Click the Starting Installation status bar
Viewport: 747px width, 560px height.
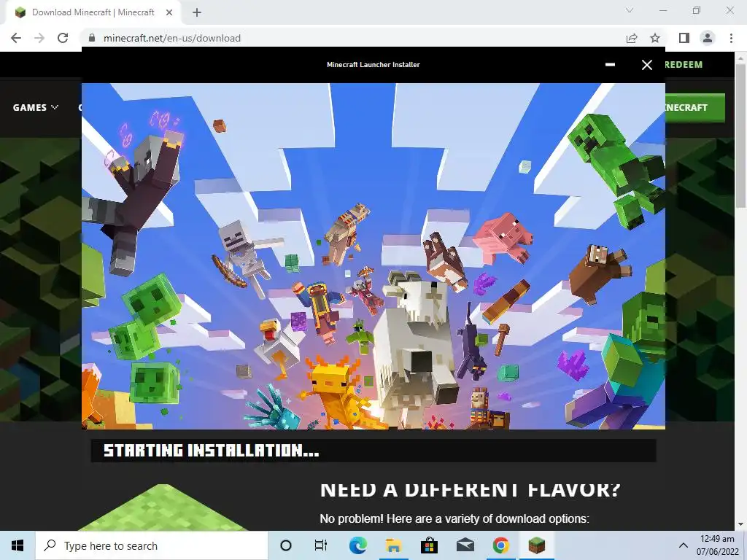(x=373, y=451)
